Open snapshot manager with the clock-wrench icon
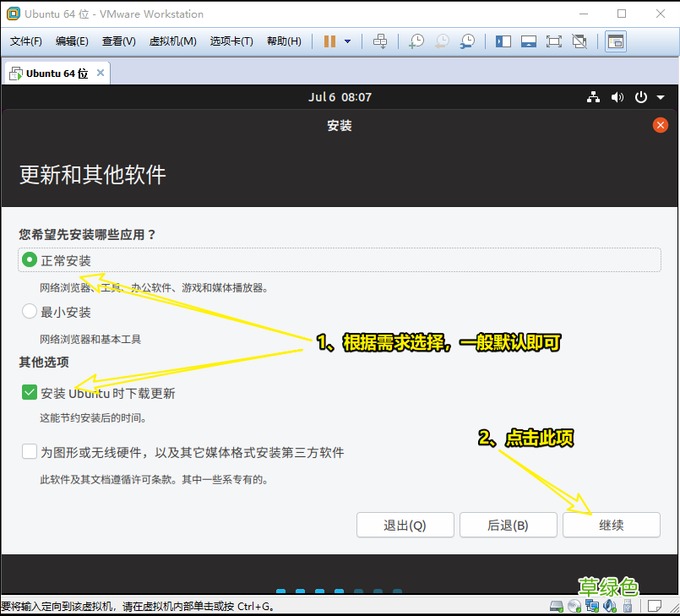This screenshot has width=680, height=616. click(x=467, y=41)
